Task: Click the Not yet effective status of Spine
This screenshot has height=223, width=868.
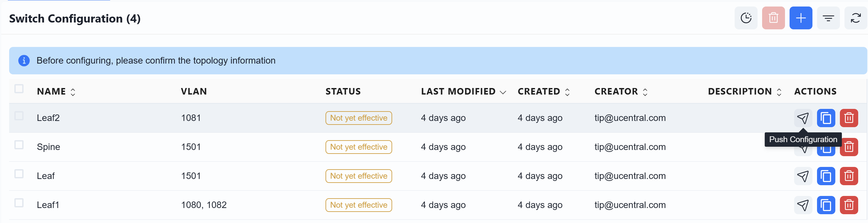Action: [359, 147]
